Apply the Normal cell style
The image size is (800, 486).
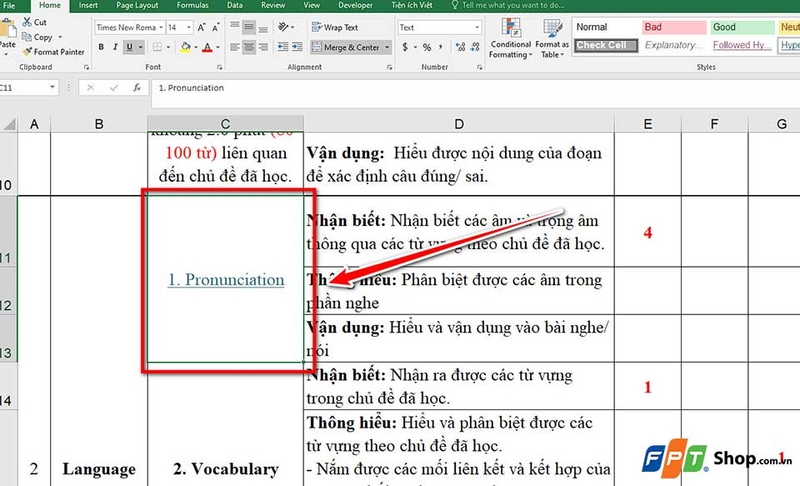(605, 27)
